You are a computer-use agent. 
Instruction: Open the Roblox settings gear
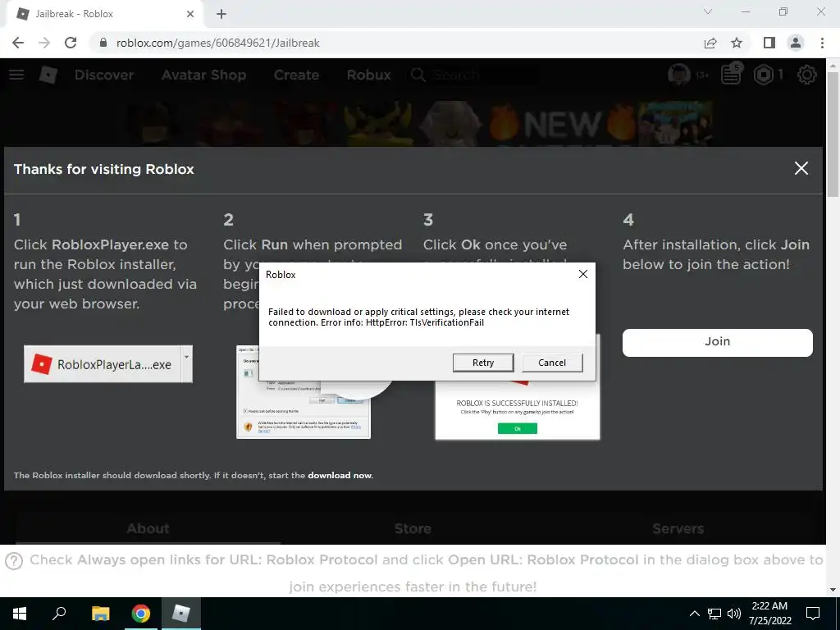(807, 75)
